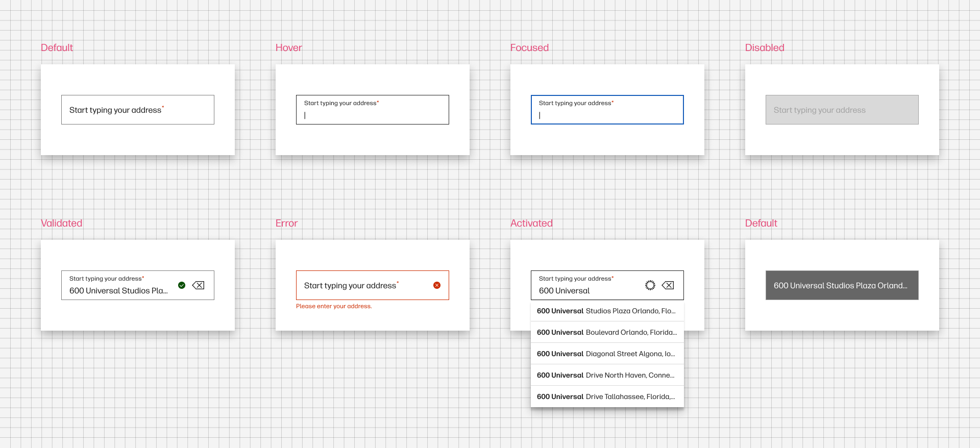Select suggestion 600 Universal Drive North Haven

(x=607, y=375)
